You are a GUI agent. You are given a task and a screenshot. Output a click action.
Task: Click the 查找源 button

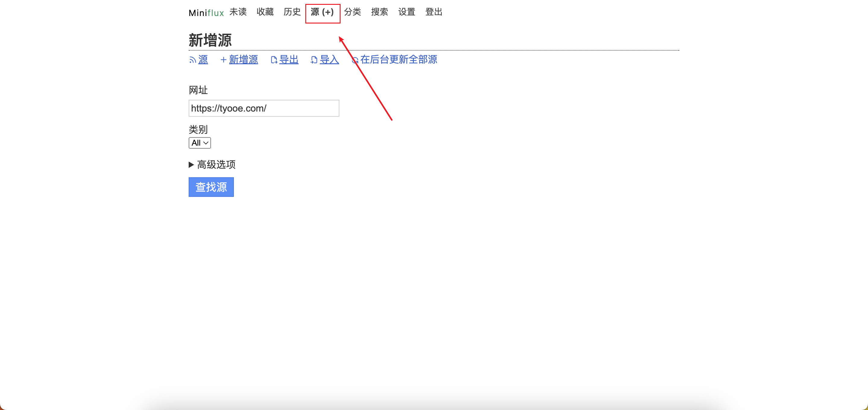[x=211, y=187]
